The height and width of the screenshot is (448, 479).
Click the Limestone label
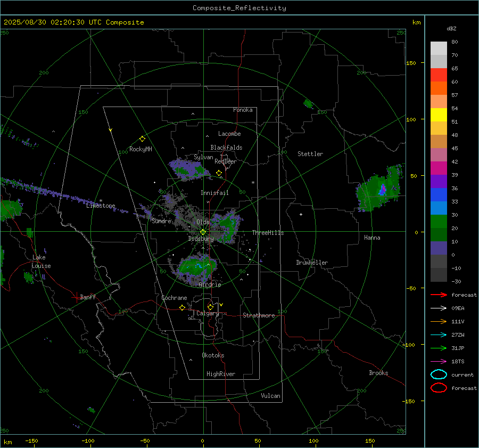(101, 206)
